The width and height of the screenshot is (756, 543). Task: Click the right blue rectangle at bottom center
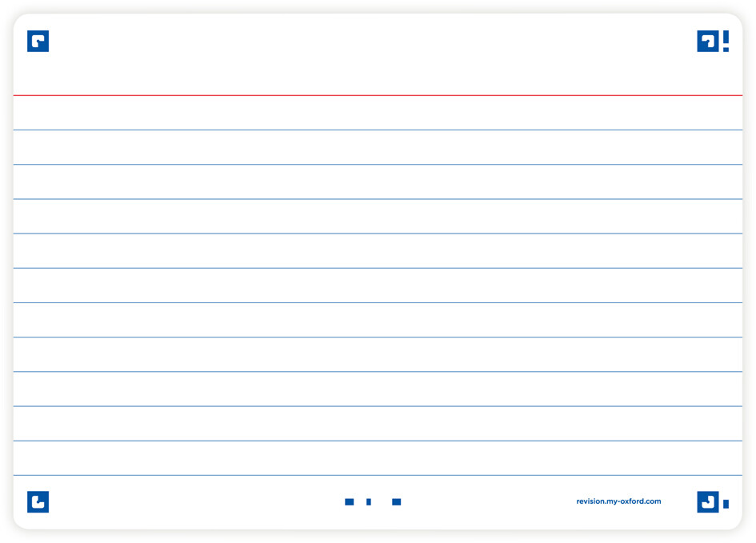(396, 502)
